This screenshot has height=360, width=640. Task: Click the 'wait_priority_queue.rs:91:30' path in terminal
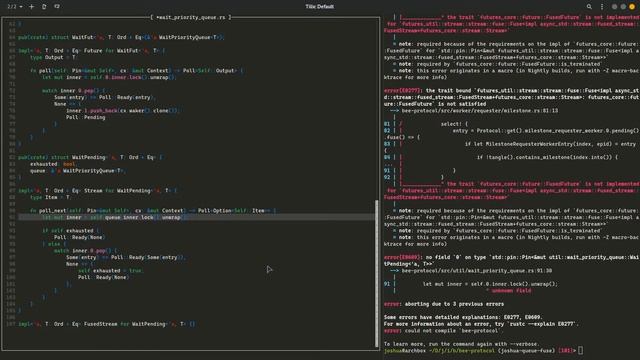point(477,271)
